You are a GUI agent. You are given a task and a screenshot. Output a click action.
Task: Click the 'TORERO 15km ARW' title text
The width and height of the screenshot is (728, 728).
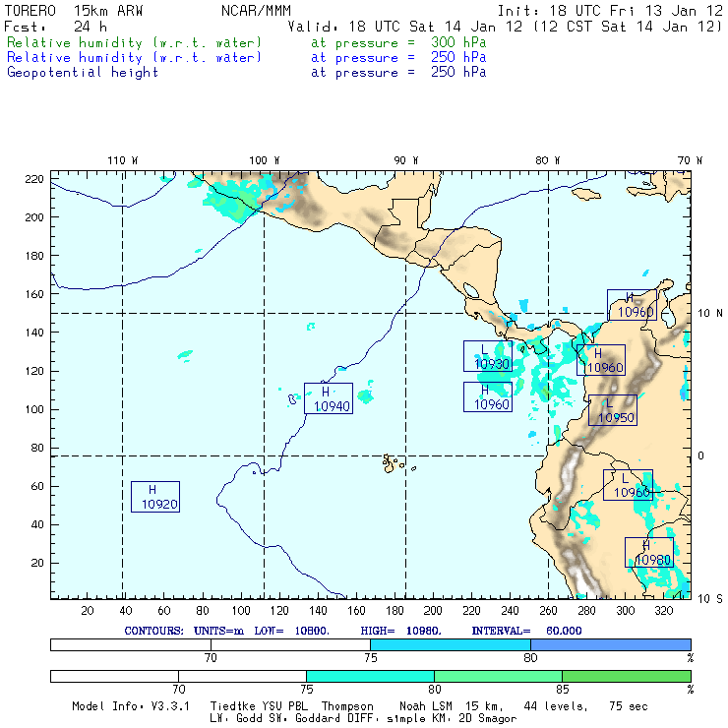coord(74,11)
